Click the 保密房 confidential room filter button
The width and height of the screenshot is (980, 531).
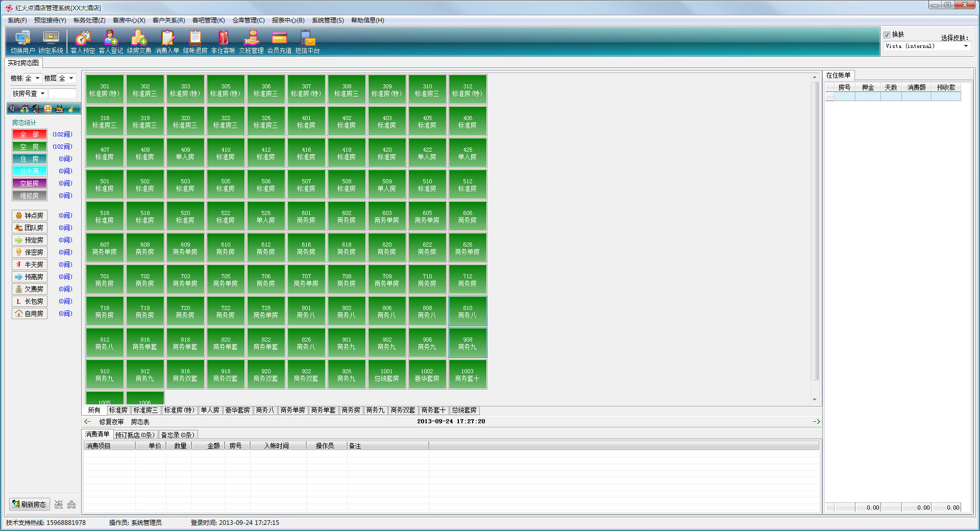click(30, 252)
